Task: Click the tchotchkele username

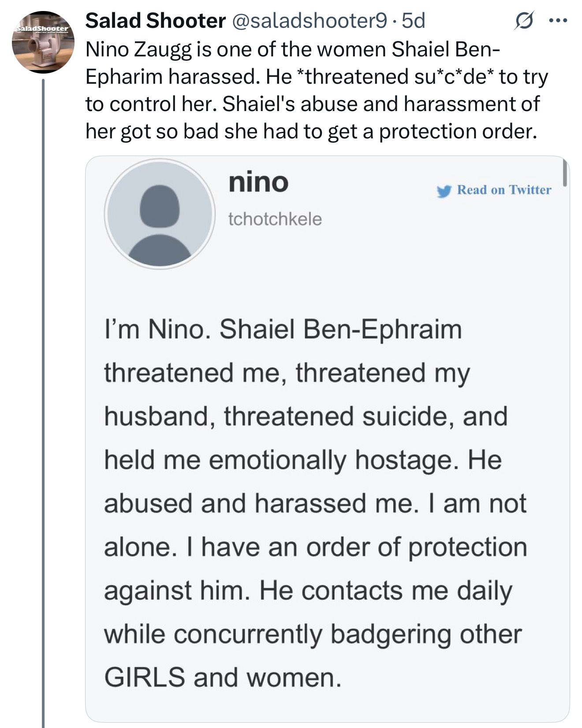Action: [x=275, y=219]
